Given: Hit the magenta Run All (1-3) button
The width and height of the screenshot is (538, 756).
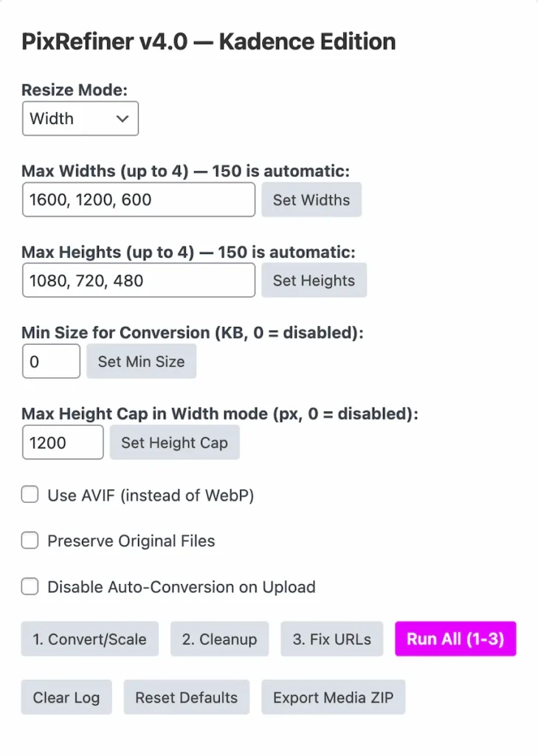Looking at the screenshot, I should point(455,639).
